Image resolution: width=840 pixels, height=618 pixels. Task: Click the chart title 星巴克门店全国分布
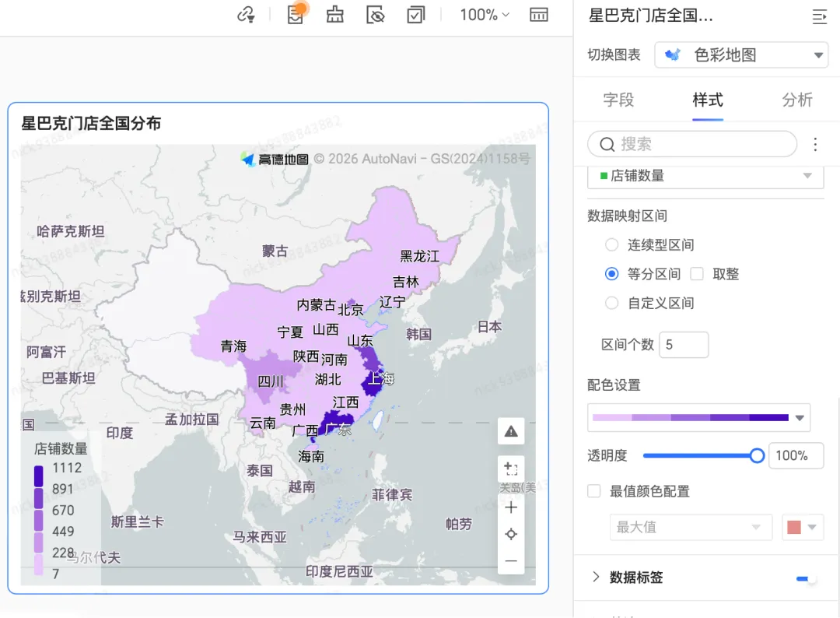point(91,123)
